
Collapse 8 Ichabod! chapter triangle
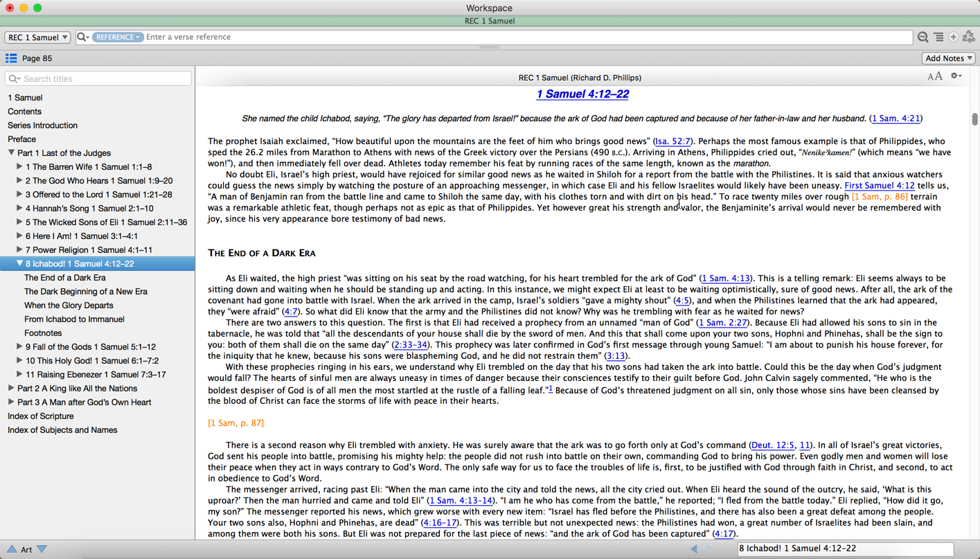19,263
